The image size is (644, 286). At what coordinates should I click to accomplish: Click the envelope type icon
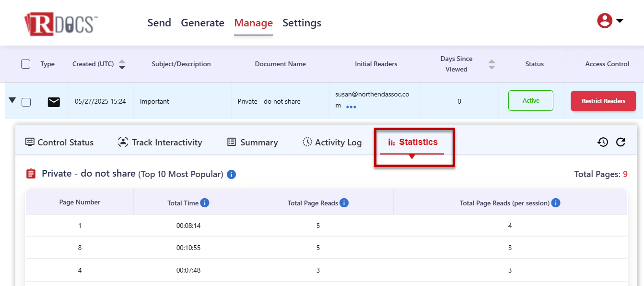tap(54, 102)
